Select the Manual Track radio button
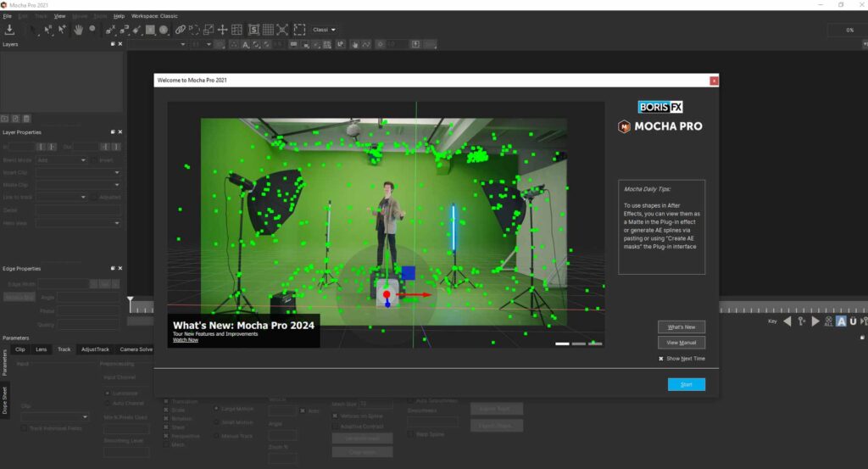This screenshot has height=469, width=868. 216,436
